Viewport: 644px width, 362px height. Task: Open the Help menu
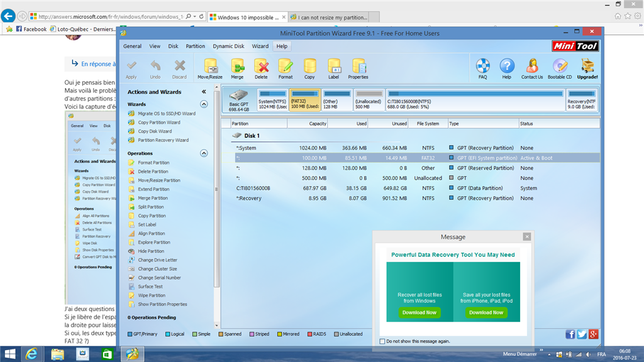pyautogui.click(x=282, y=46)
